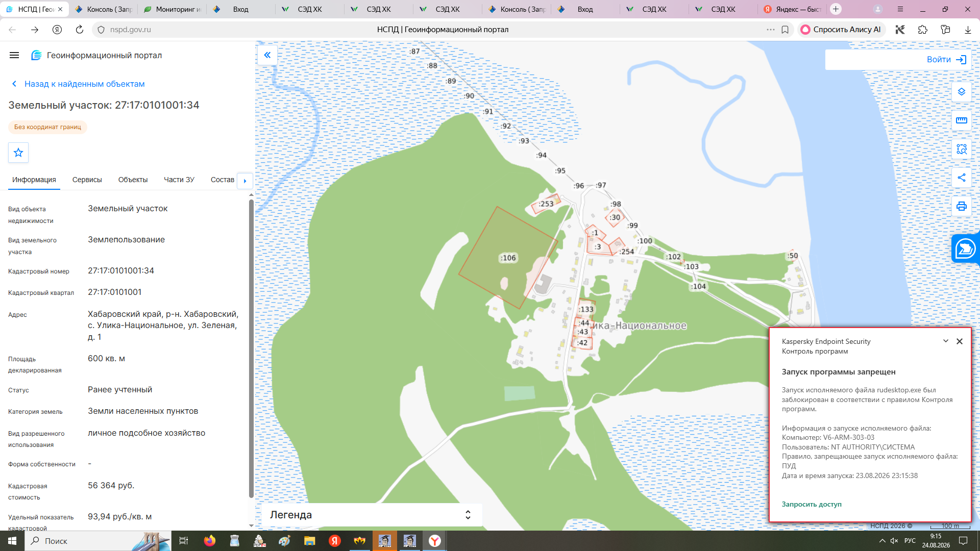Image resolution: width=980 pixels, height=551 pixels.
Task: Print the map with printer icon
Action: 962,206
